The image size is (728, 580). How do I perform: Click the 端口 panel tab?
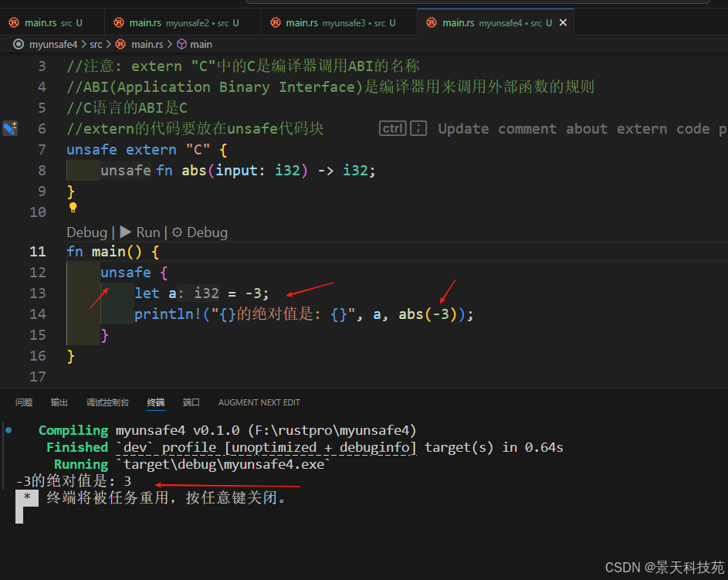[191, 402]
